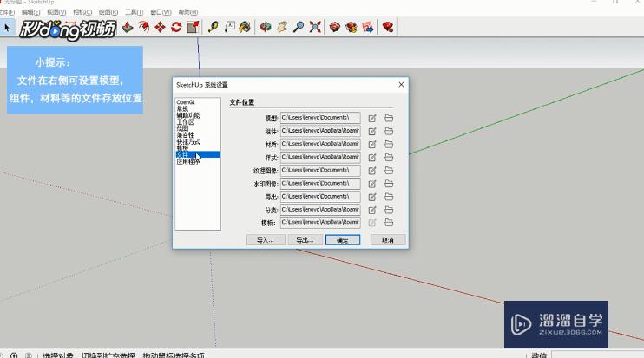Click edit icon for 纹理图像 path
Image resolution: width=644 pixels, height=358 pixels.
coord(372,171)
